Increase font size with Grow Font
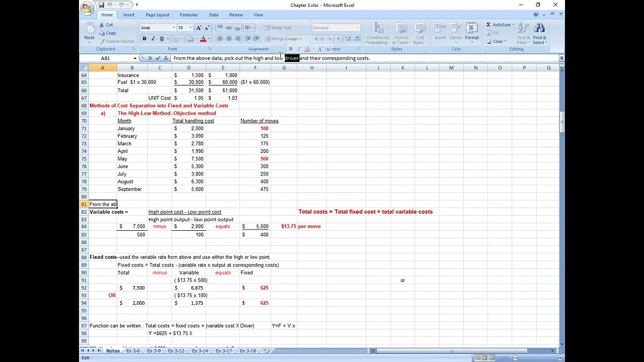The height and width of the screenshot is (362, 644). (x=199, y=28)
